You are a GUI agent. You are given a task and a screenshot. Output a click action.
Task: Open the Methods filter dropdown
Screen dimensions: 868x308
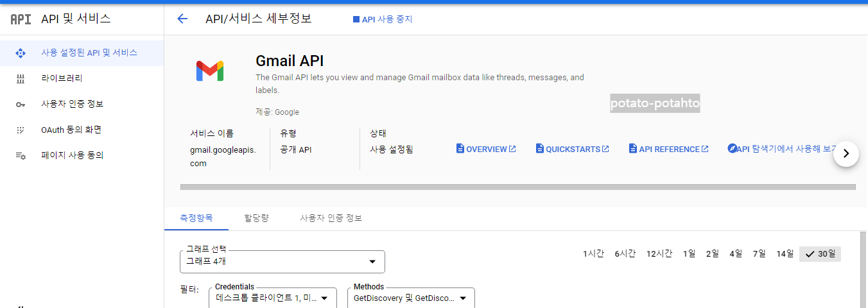[x=411, y=298]
